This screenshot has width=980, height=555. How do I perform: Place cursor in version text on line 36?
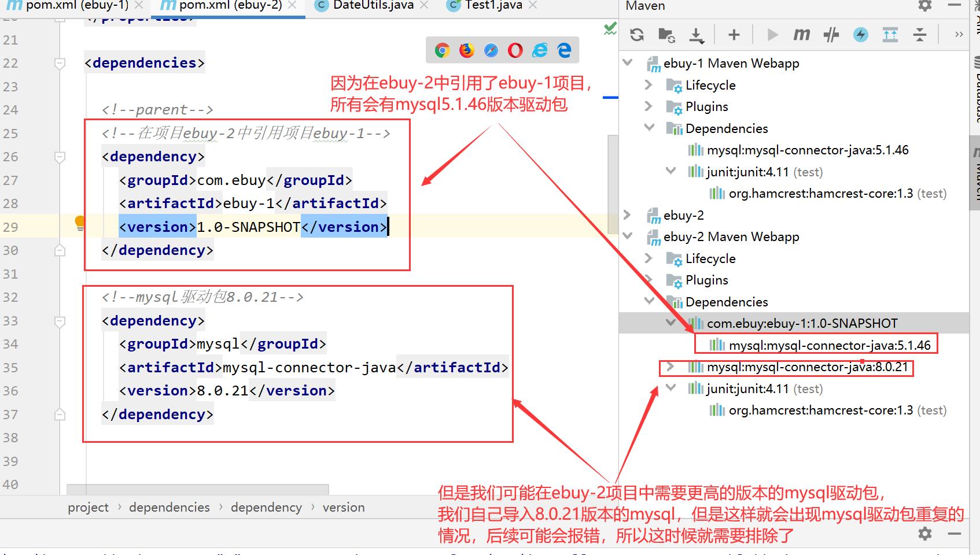tap(222, 391)
